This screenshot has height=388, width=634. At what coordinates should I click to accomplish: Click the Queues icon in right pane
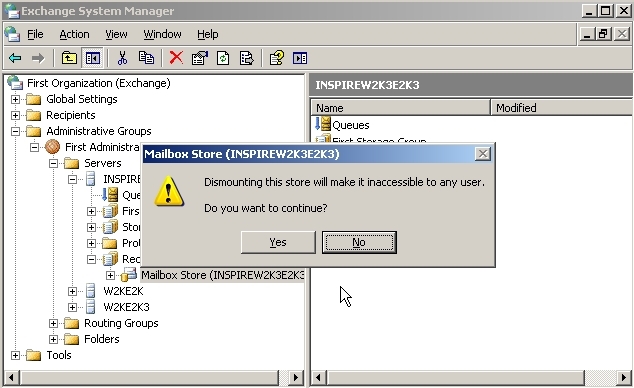tap(323, 124)
